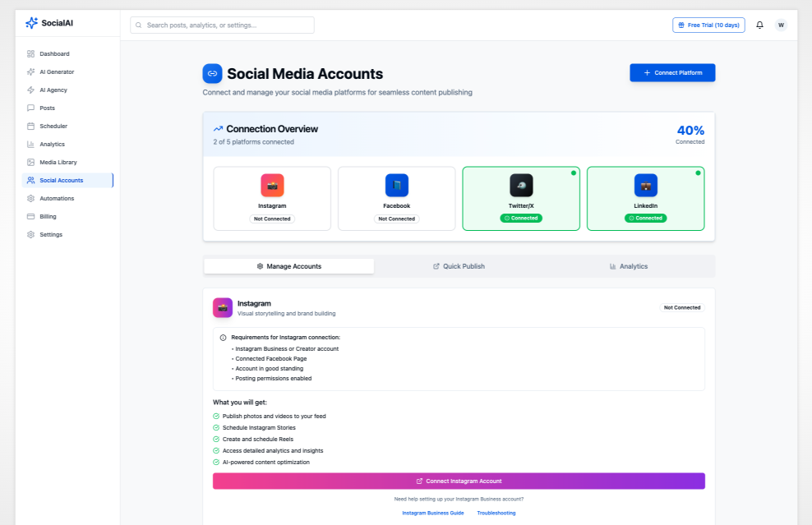Image resolution: width=812 pixels, height=525 pixels.
Task: Switch to the Quick Publish tab
Action: coord(458,265)
